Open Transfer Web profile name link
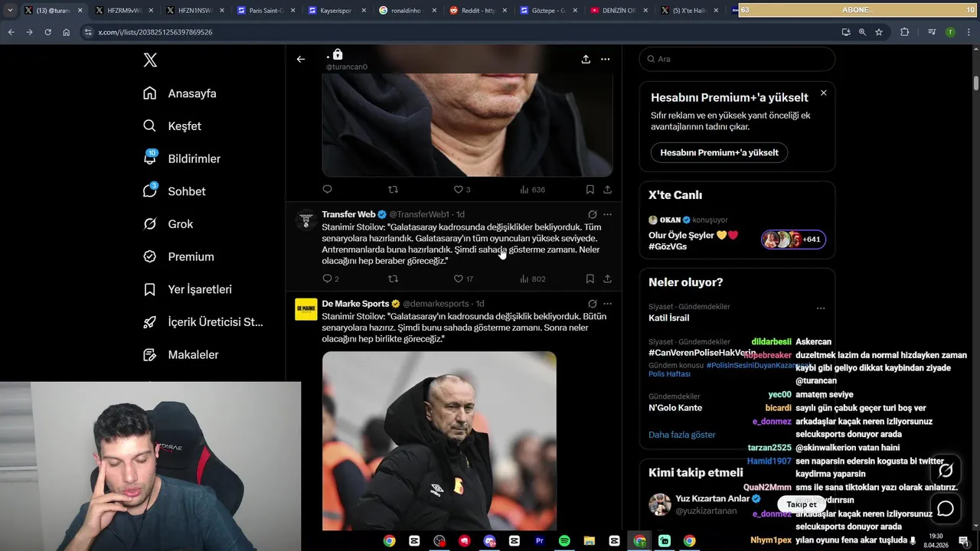Viewport: 980px width, 551px height. (348, 214)
